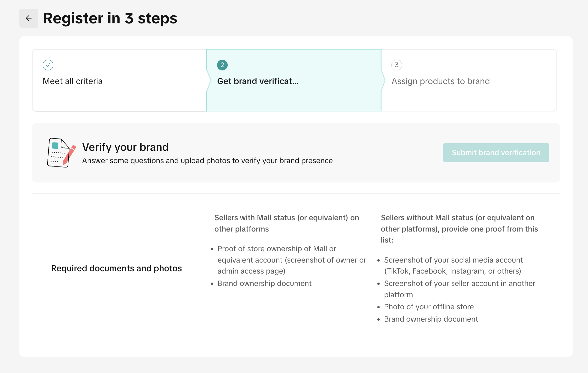Image resolution: width=588 pixels, height=373 pixels.
Task: Click the back arrow button
Action: tap(29, 18)
